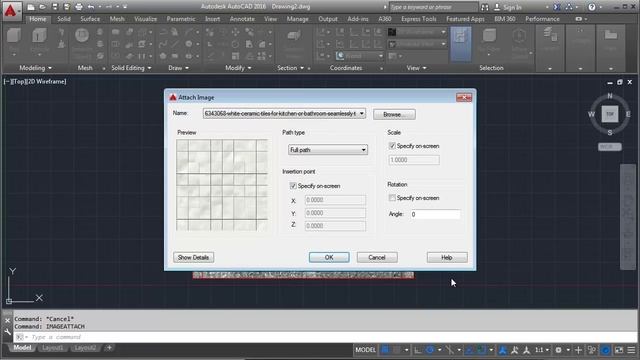Click the search binoculars icon

coord(484,7)
